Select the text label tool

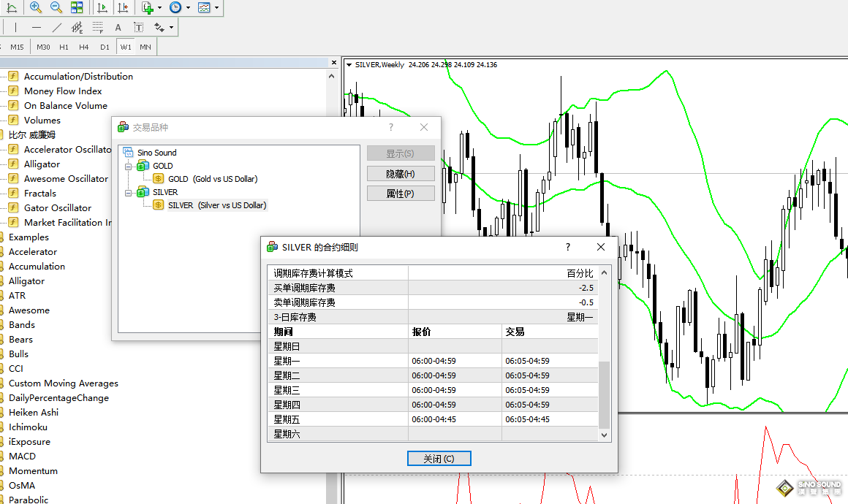coord(118,28)
